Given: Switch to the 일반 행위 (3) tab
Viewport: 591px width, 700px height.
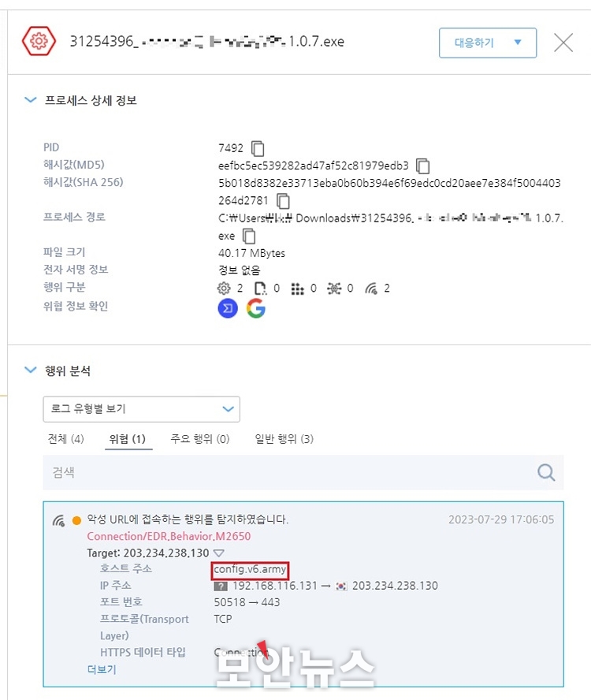Looking at the screenshot, I should pos(284,439).
